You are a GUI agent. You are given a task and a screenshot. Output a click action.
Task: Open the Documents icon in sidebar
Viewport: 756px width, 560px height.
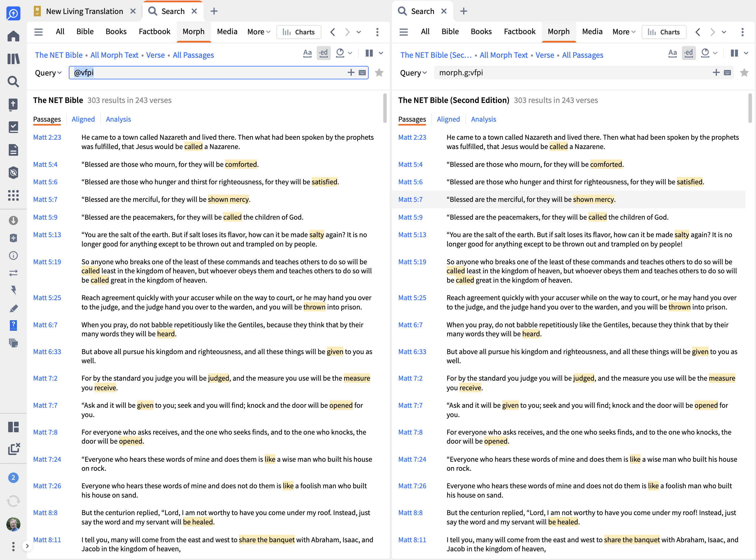tap(13, 150)
